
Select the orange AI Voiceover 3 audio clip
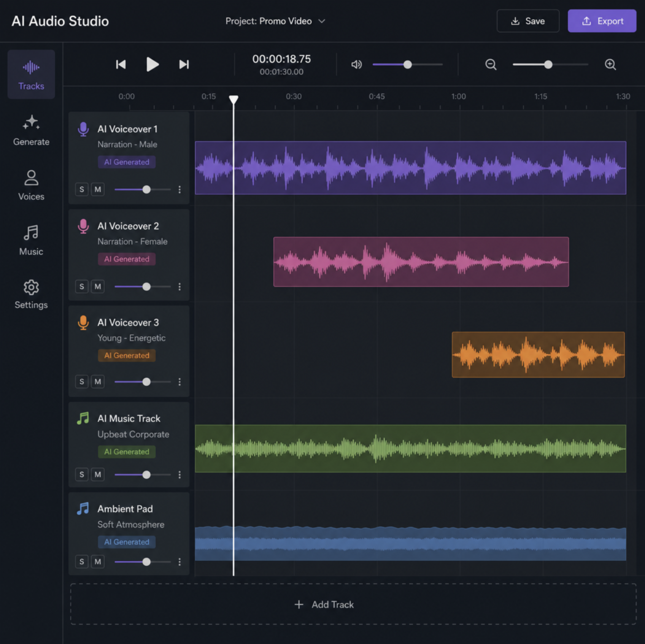(538, 354)
